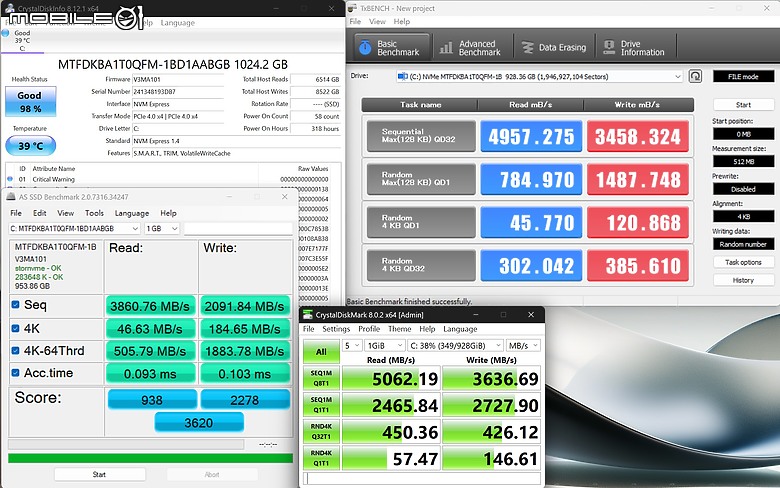Open Drive Information tab in TxBENCH
Screen dimensions: 780x488
click(x=634, y=48)
